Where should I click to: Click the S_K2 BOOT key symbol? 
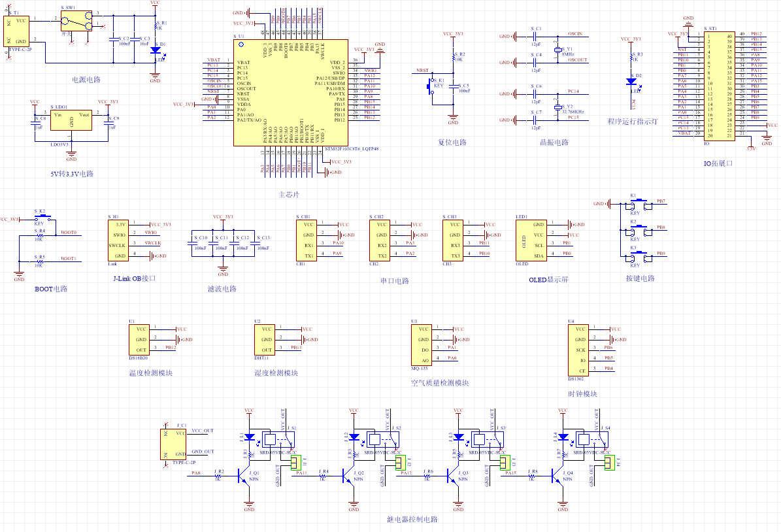(42, 217)
